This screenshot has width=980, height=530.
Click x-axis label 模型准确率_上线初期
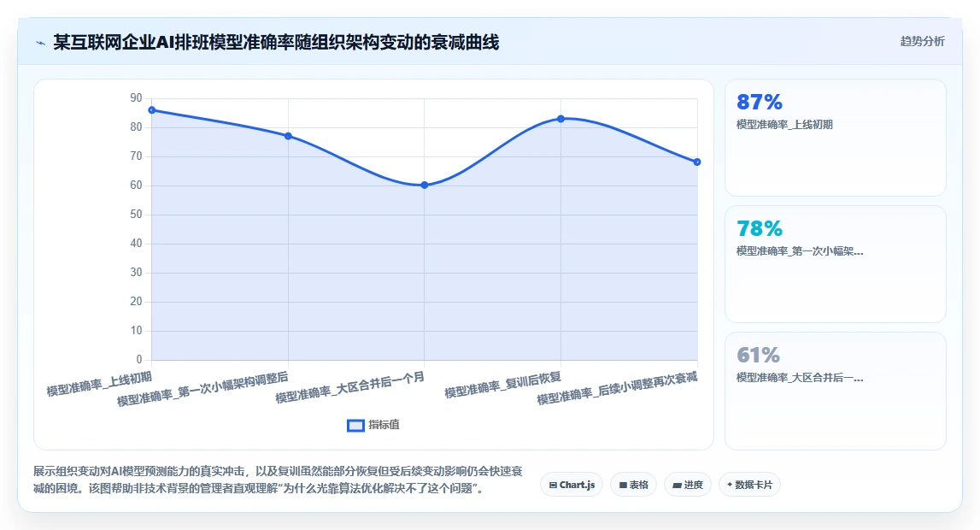pyautogui.click(x=99, y=383)
